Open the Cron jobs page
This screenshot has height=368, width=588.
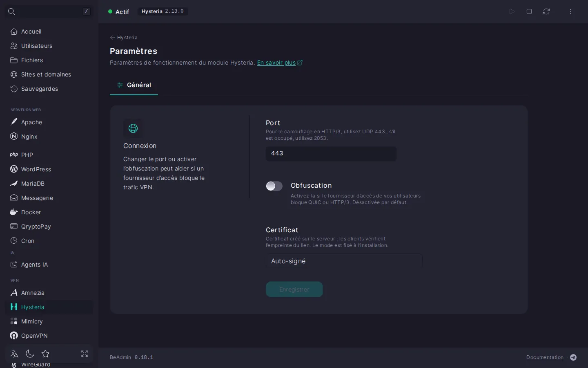pyautogui.click(x=49, y=241)
